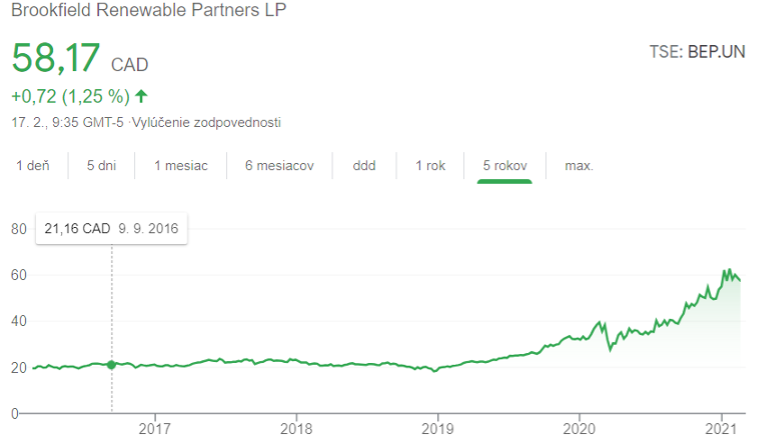Click the TSE: BEP.UN ticker label
This screenshot has width=758, height=445.
tap(696, 52)
